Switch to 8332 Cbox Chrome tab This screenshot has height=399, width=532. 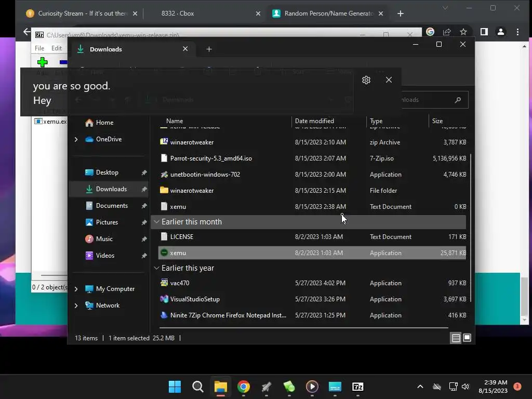click(x=205, y=14)
